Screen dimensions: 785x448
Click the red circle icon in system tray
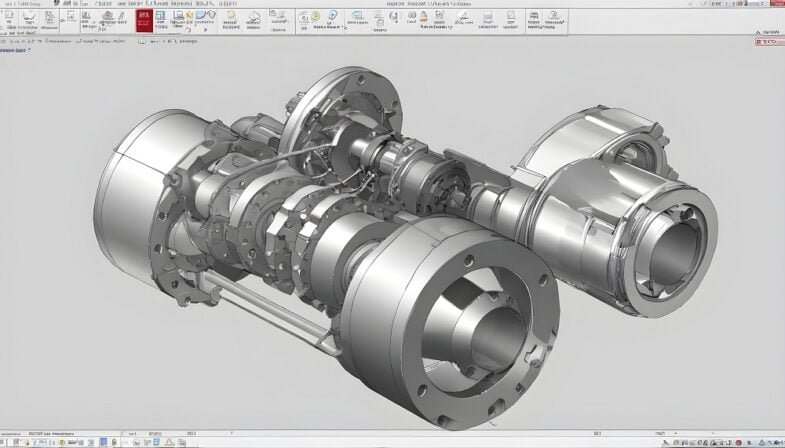[x=738, y=443]
